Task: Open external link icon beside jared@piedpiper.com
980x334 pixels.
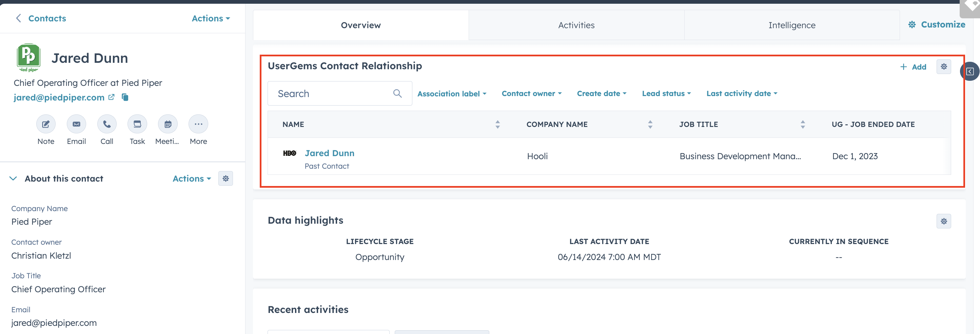Action: pyautogui.click(x=112, y=97)
